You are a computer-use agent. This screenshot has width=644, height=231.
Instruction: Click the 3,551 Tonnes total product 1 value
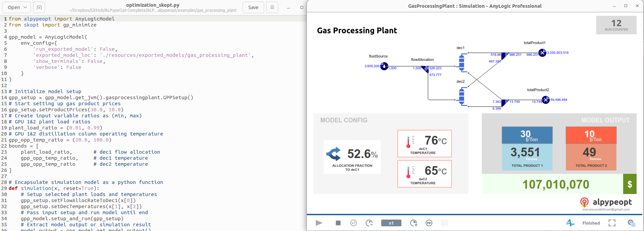point(525,152)
